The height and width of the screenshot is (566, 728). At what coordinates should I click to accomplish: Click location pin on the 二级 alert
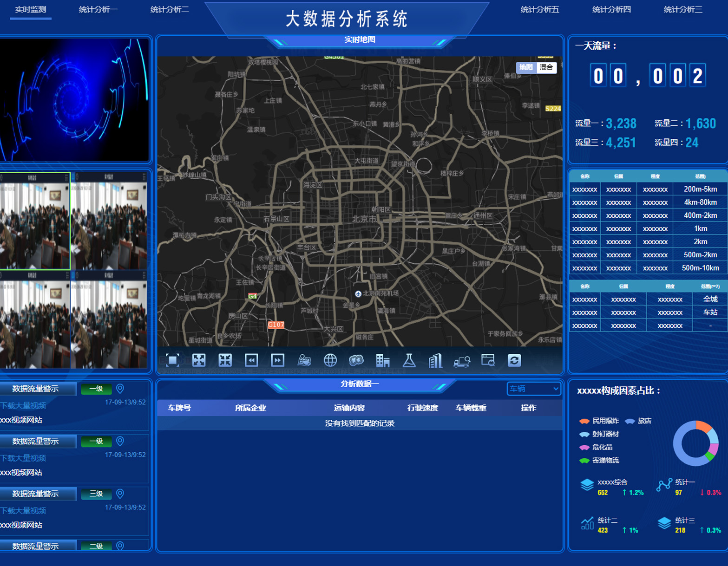click(x=120, y=546)
